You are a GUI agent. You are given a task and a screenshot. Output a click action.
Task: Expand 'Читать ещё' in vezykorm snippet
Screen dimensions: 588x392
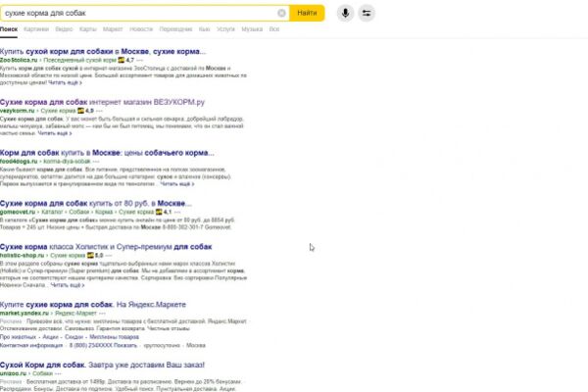click(x=55, y=133)
